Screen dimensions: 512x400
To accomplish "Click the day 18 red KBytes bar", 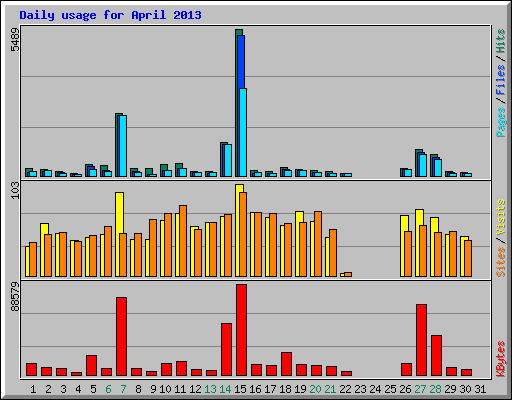I will click(286, 364).
